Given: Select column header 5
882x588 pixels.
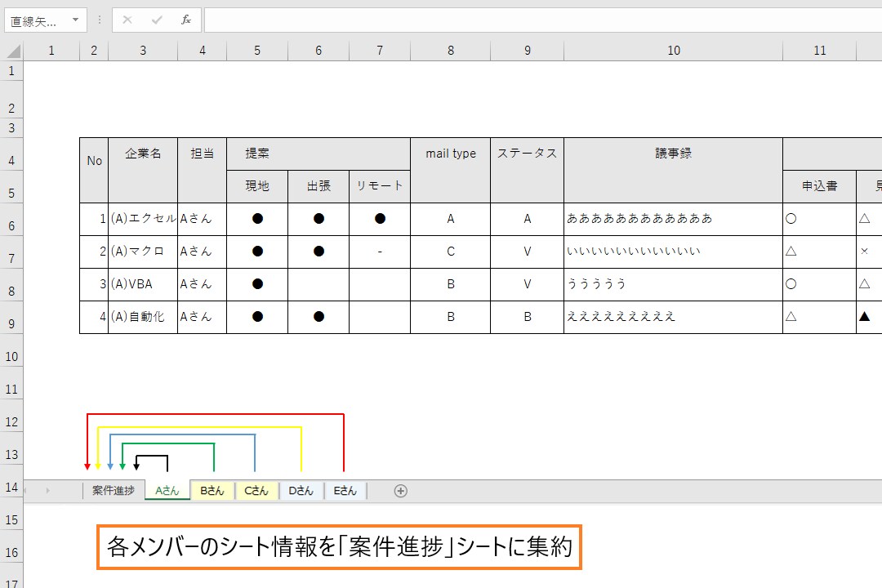Looking at the screenshot, I should [x=257, y=51].
